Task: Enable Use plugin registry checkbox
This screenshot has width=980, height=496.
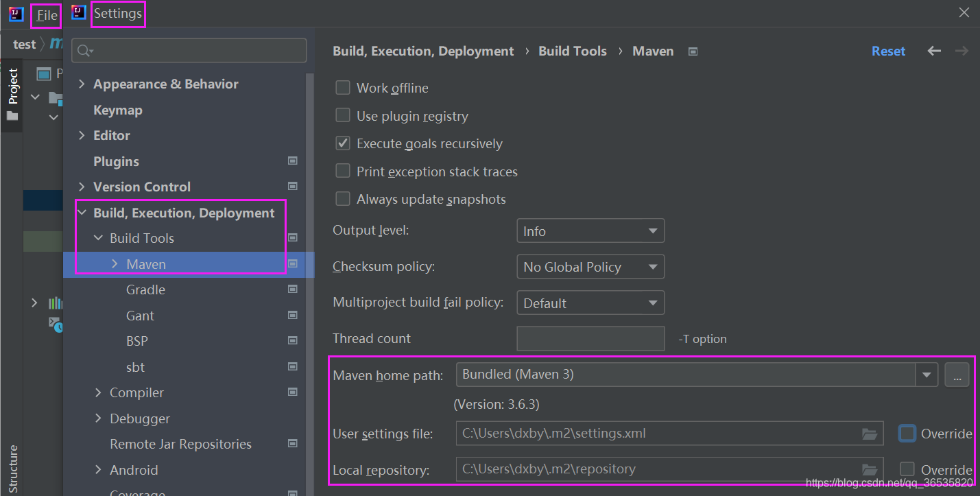Action: 343,116
